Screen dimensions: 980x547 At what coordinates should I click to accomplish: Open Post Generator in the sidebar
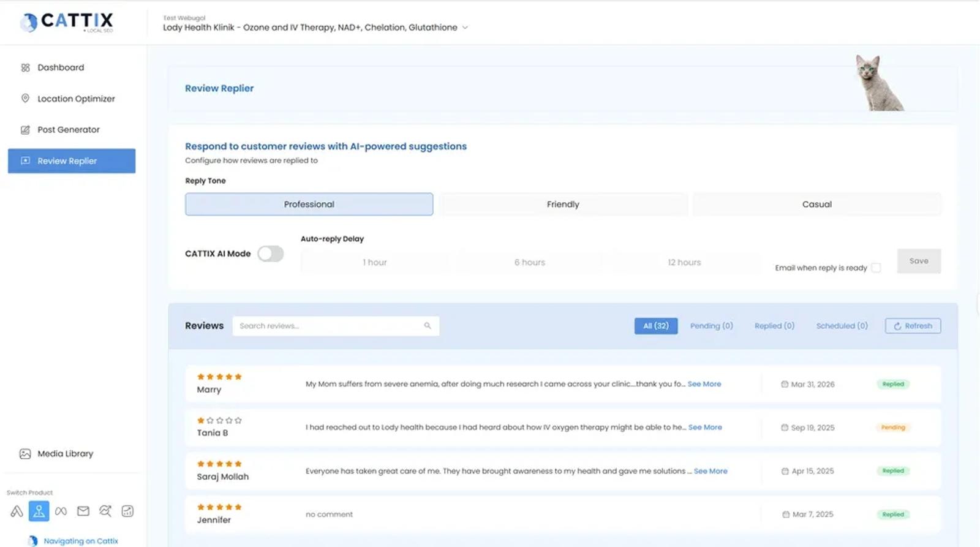coord(72,130)
